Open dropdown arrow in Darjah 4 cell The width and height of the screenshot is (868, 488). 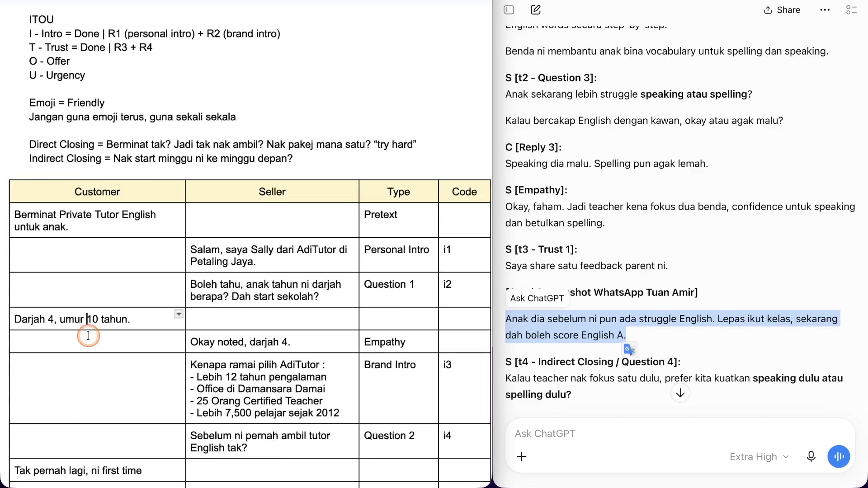[179, 314]
